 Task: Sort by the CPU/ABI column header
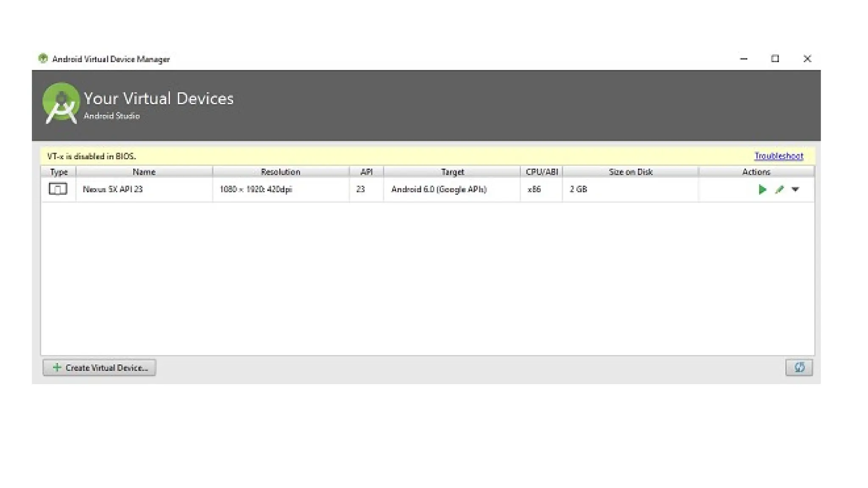(x=541, y=172)
